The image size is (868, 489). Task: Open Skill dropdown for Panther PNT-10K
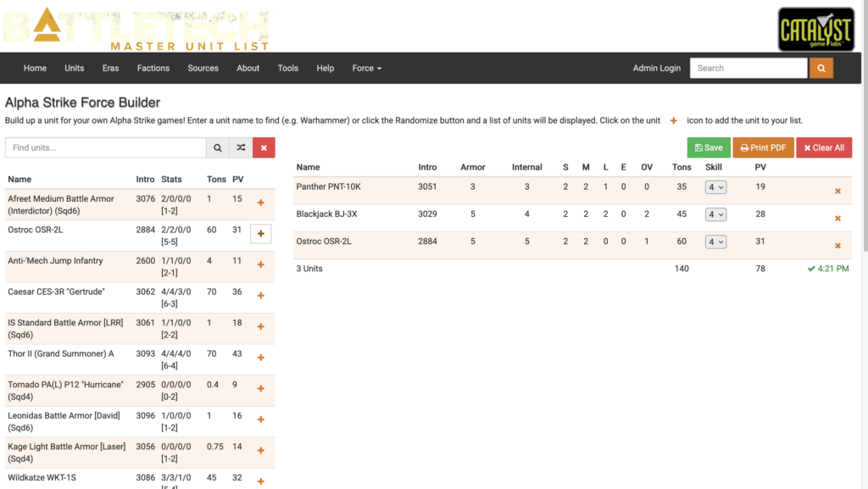pyautogui.click(x=715, y=187)
